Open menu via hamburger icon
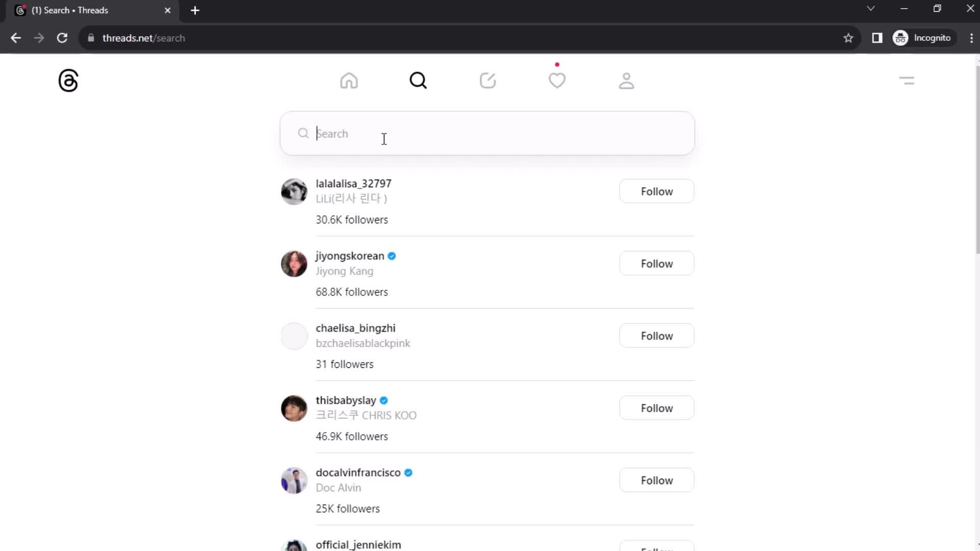 (908, 81)
